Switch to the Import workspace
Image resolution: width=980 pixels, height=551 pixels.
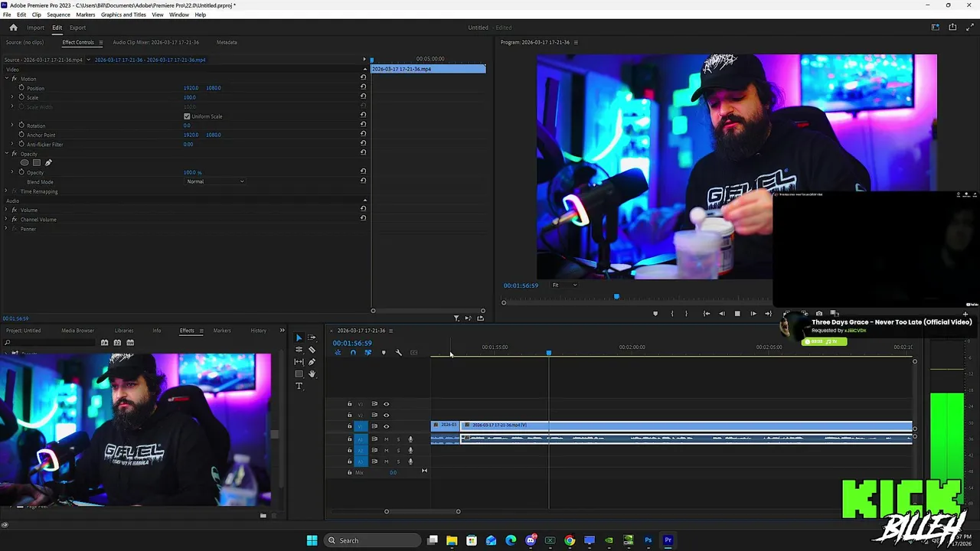(x=35, y=28)
